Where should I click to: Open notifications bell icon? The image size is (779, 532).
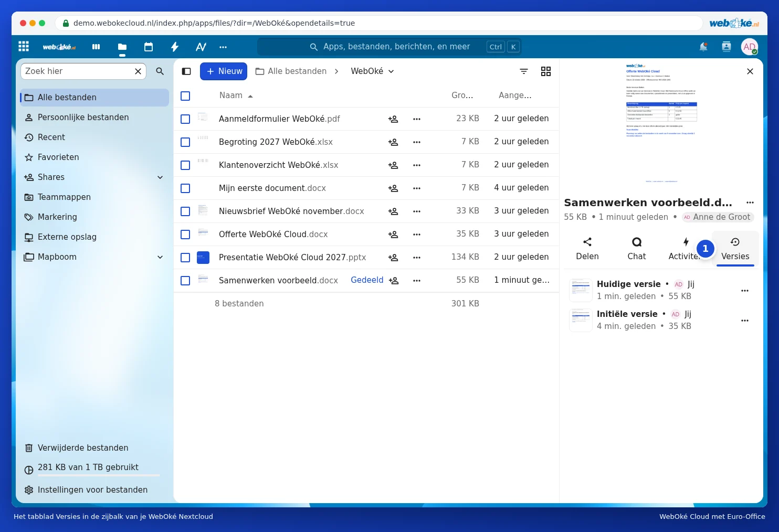(703, 47)
